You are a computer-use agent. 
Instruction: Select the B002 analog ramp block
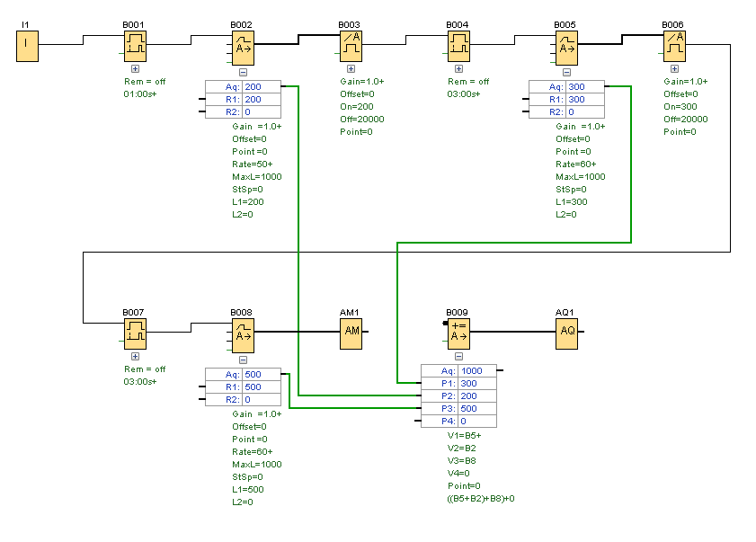pyautogui.click(x=243, y=48)
